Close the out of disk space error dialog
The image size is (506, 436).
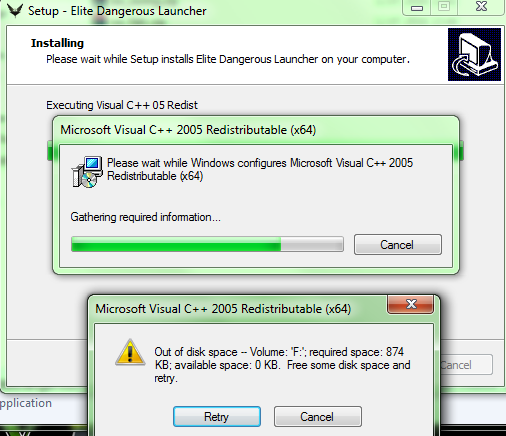[x=411, y=304]
